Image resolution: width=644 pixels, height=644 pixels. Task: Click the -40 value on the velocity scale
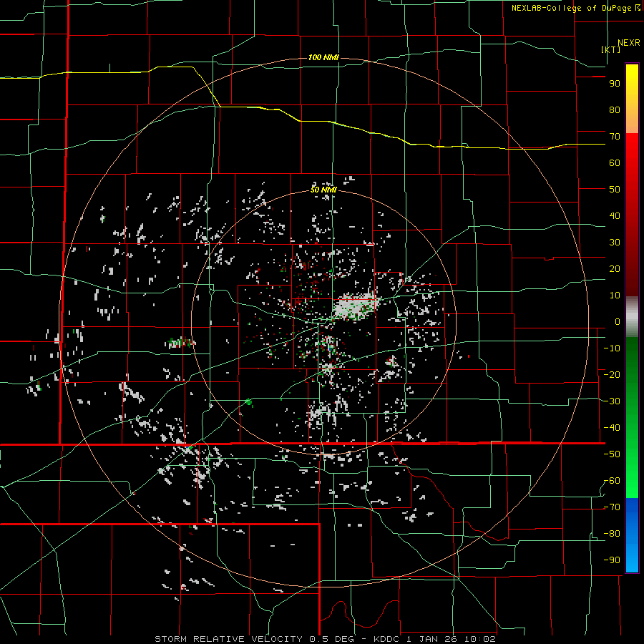tap(612, 428)
